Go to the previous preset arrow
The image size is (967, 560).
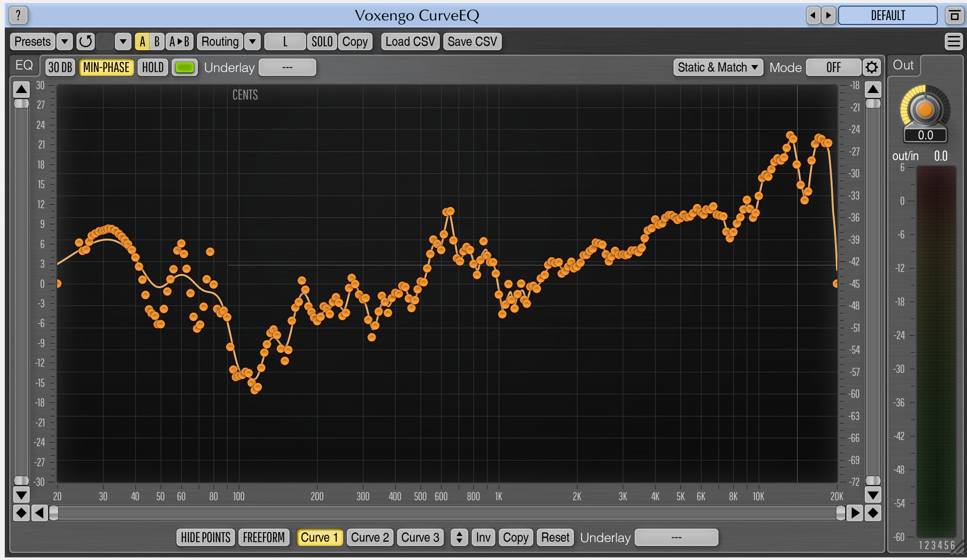[813, 16]
